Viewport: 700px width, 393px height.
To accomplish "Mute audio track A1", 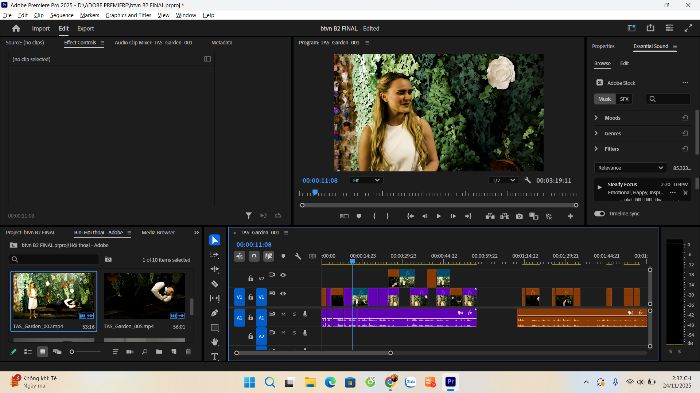I will (x=283, y=314).
